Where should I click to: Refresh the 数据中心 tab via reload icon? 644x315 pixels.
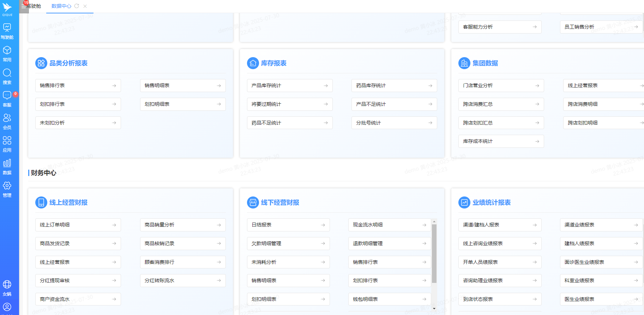(x=77, y=6)
